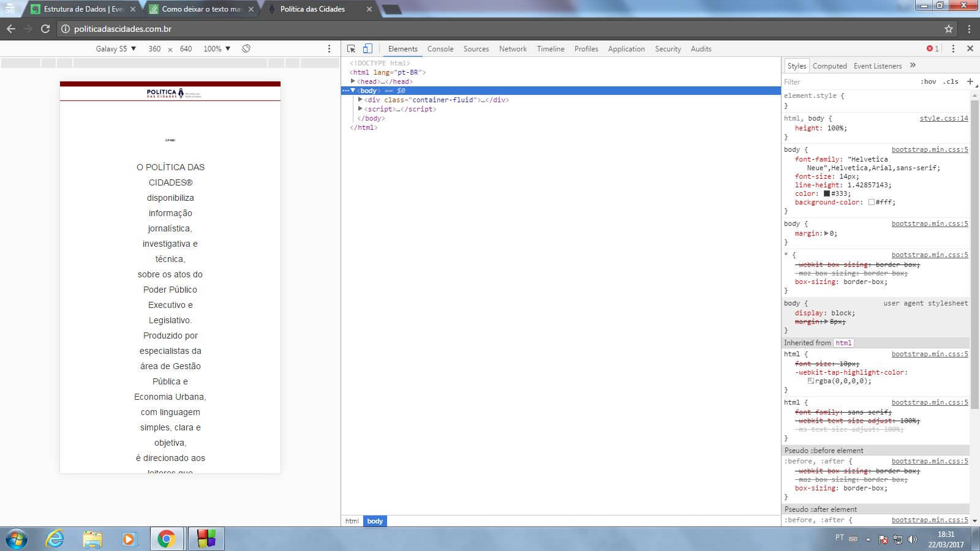Open File Explorer from the taskbar
Viewport: 980px width, 551px height.
[92, 539]
